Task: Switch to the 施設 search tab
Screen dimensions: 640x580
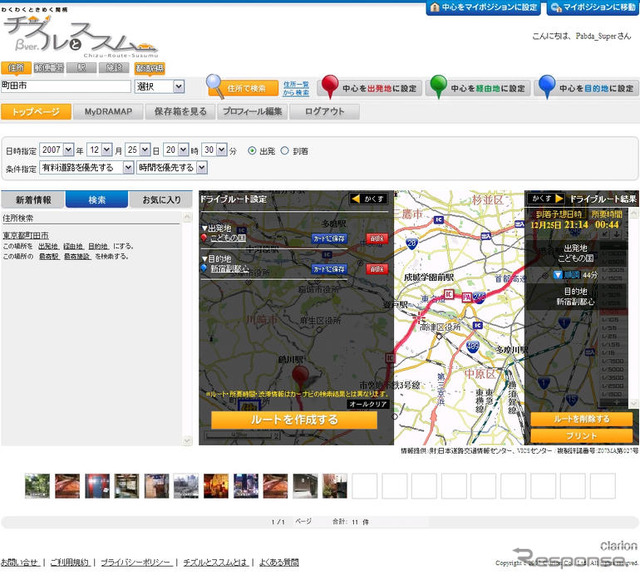Action: pos(114,68)
